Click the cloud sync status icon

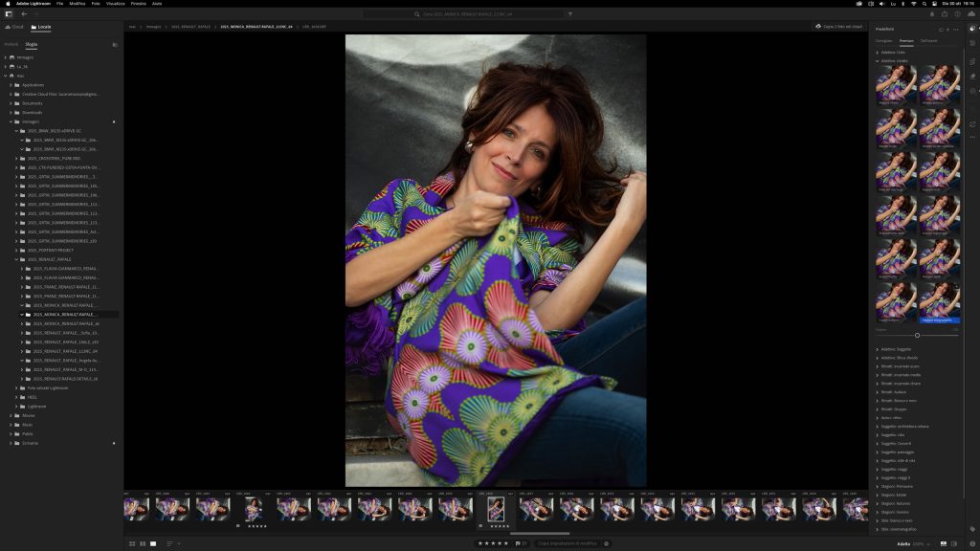pyautogui.click(x=971, y=14)
